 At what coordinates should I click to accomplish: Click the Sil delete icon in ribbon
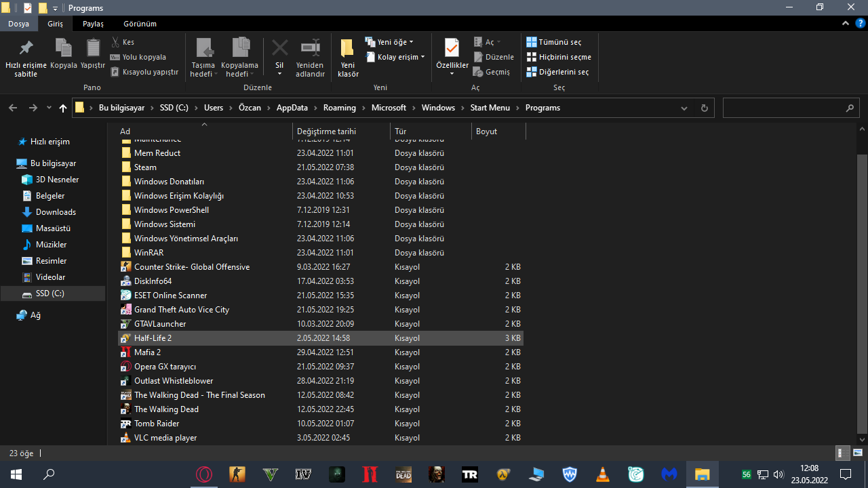click(279, 48)
